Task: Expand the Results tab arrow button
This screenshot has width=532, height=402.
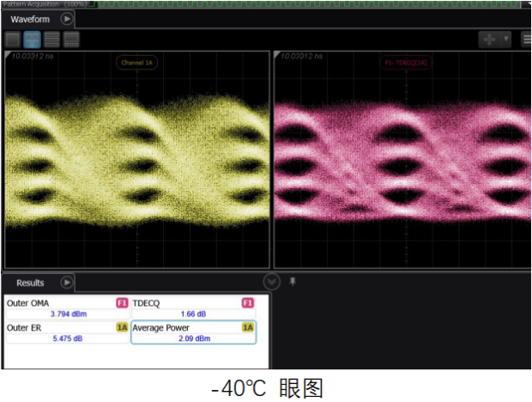Action: tap(66, 283)
